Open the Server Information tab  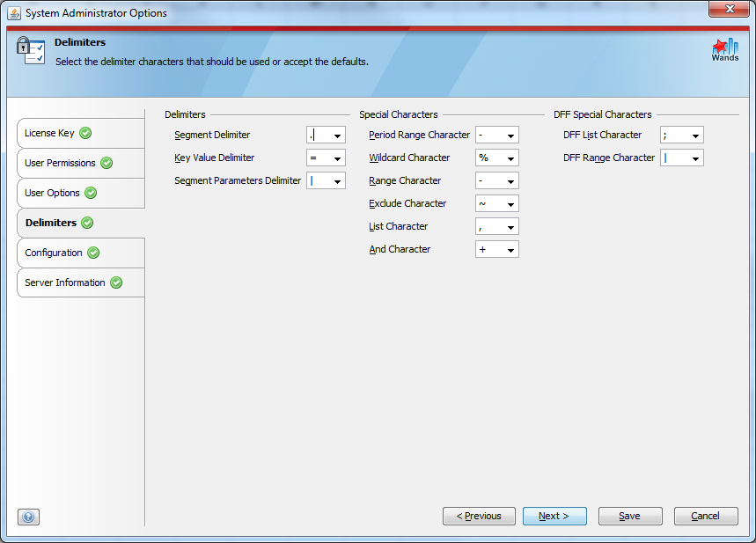80,283
